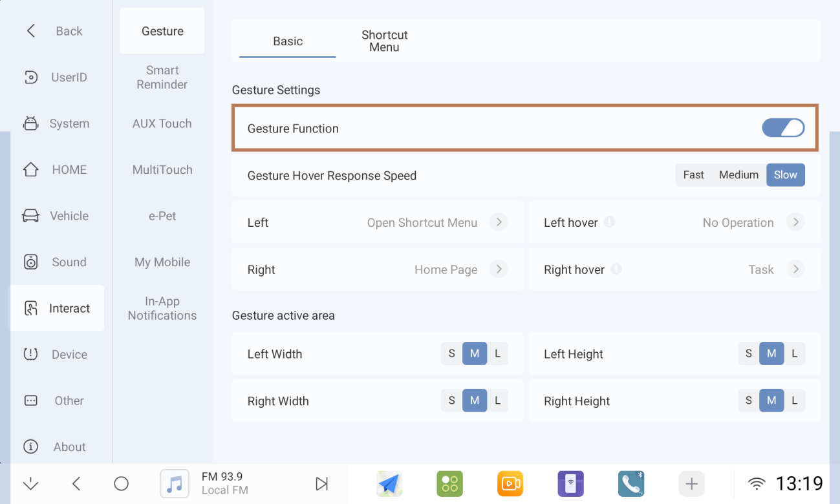
Task: Set Left Width to L
Action: pos(497,353)
